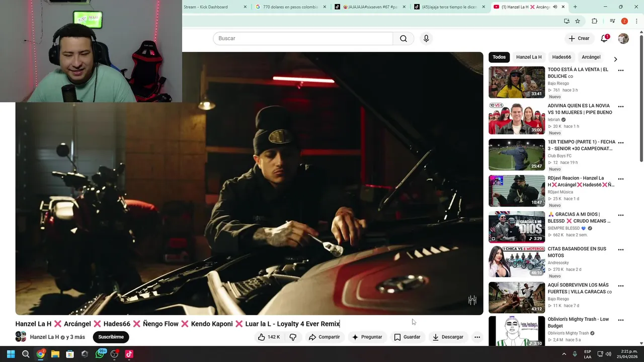Open CITAS BASANDOSE EN SUS MOTOS title

pos(577,252)
